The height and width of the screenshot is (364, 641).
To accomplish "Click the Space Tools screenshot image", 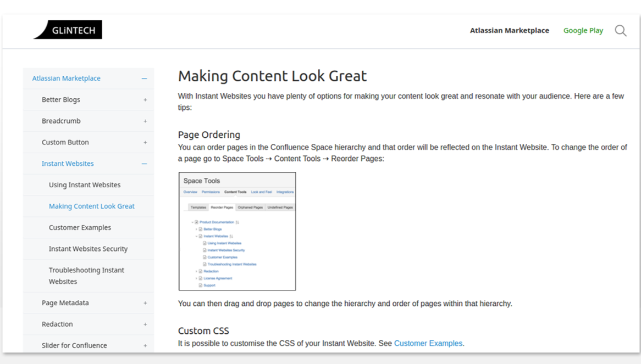I will 237,231.
